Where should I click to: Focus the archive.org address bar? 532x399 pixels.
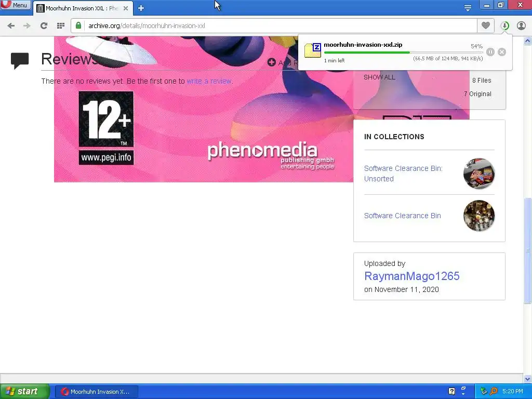coord(274,25)
